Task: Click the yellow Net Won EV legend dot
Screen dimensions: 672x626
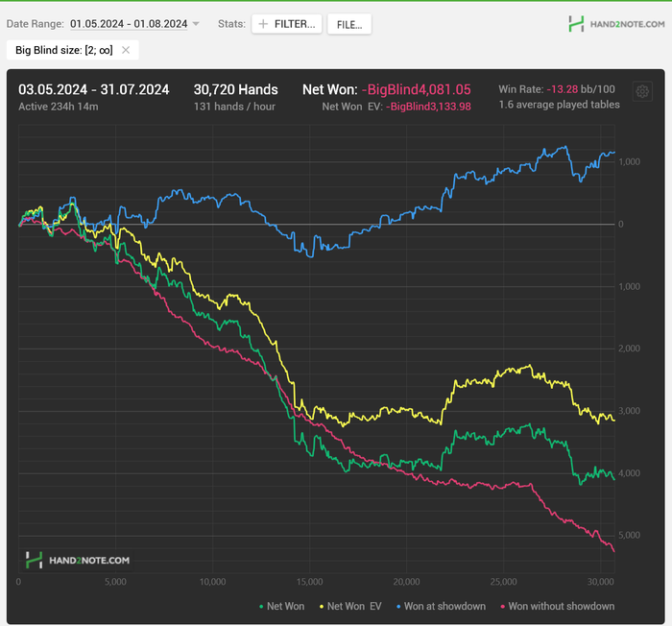Action: coord(322,607)
